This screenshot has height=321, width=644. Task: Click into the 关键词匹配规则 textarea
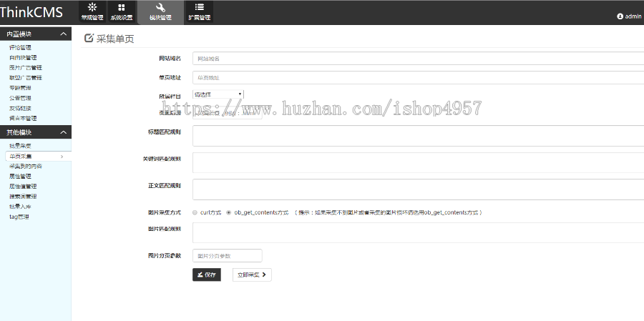(418, 162)
